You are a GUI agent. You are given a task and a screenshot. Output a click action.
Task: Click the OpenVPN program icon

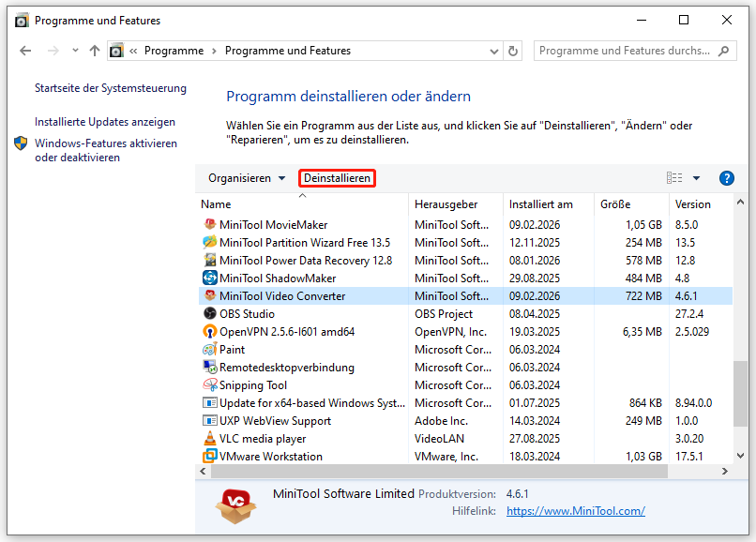tap(210, 332)
